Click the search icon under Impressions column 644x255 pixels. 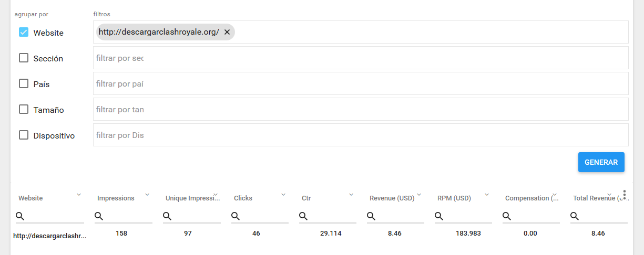point(99,216)
